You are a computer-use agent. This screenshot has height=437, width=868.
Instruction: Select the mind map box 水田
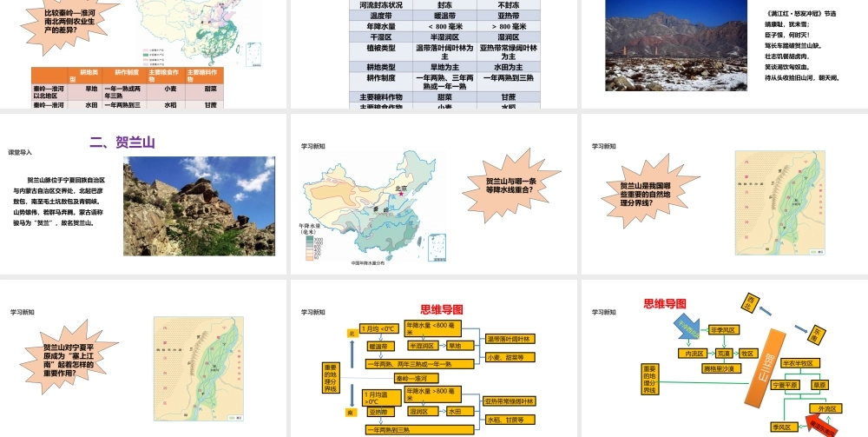(x=461, y=411)
